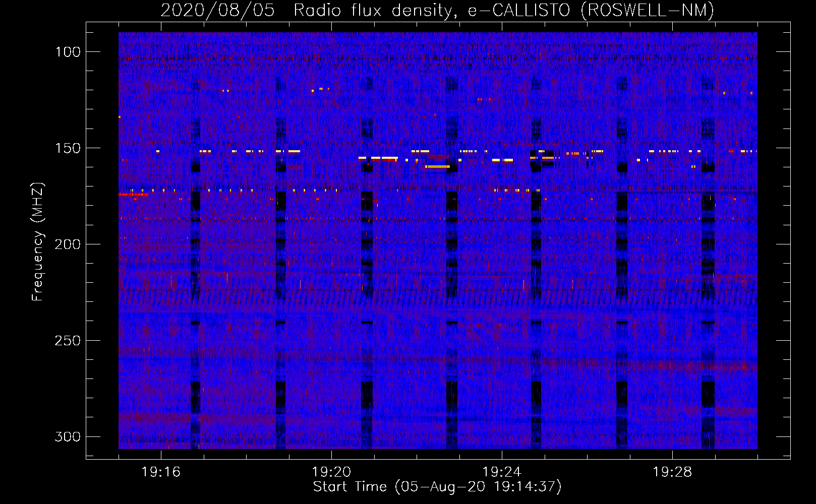This screenshot has width=816, height=504.
Task: Click the 19:20 time tick label
Action: point(331,472)
